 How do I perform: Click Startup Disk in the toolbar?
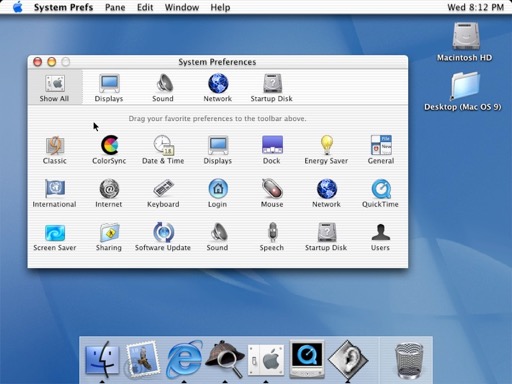(x=272, y=88)
